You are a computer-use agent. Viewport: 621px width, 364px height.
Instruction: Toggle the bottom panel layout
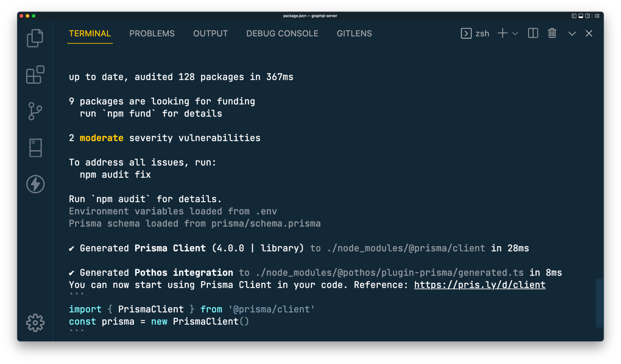(x=581, y=16)
